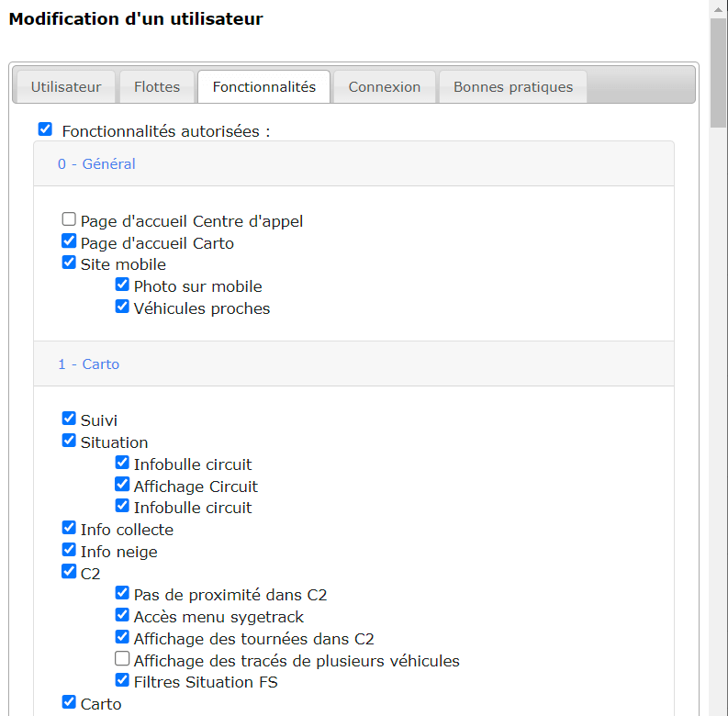Disable the 'Suivi' checkbox
The width and height of the screenshot is (728, 716).
coord(69,419)
